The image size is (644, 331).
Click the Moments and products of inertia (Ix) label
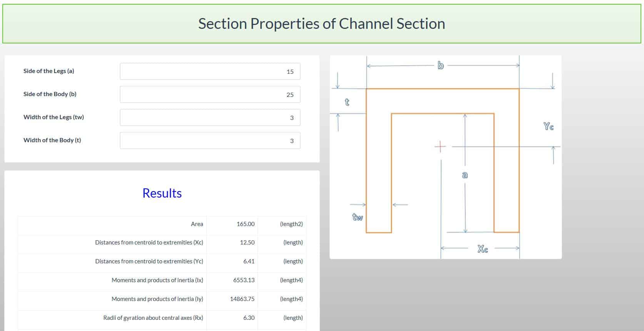(157, 280)
